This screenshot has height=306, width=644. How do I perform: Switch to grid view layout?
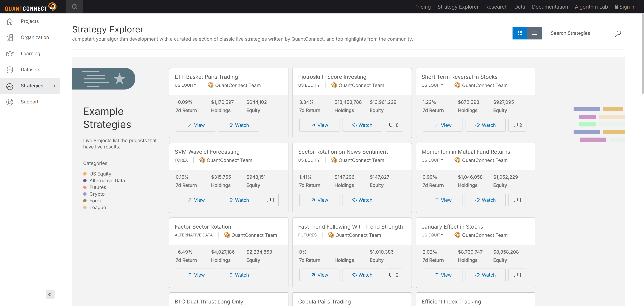[x=520, y=33]
